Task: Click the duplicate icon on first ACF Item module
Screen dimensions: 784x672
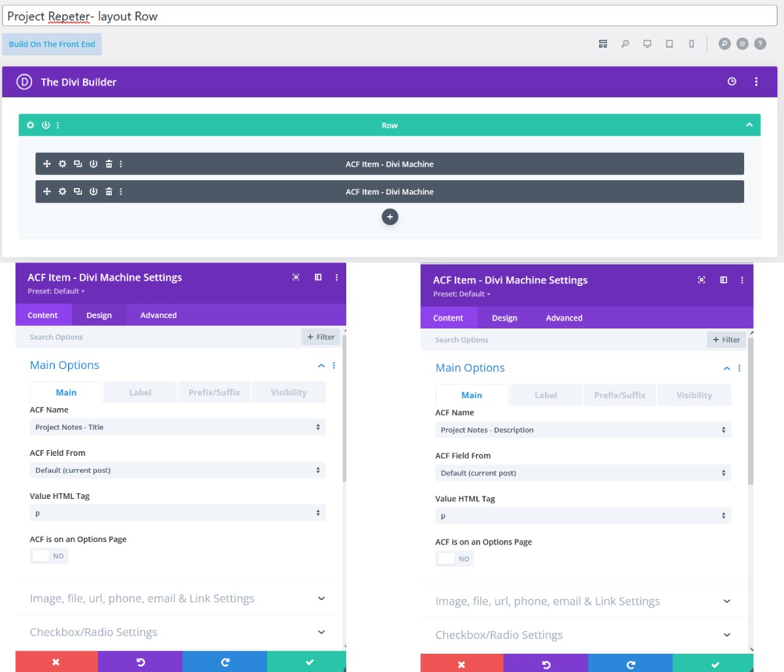Action: coord(78,164)
